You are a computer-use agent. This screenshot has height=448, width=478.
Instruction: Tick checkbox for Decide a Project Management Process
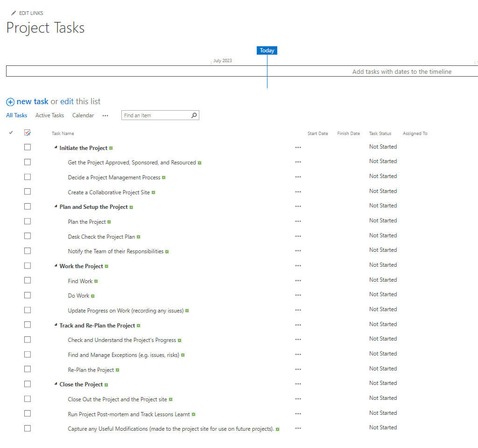[x=28, y=177]
